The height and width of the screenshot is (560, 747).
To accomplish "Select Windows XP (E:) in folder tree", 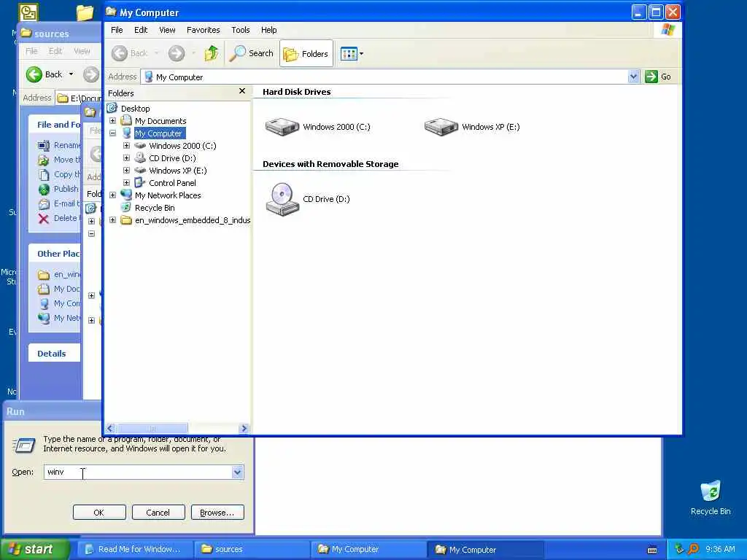I will point(178,171).
